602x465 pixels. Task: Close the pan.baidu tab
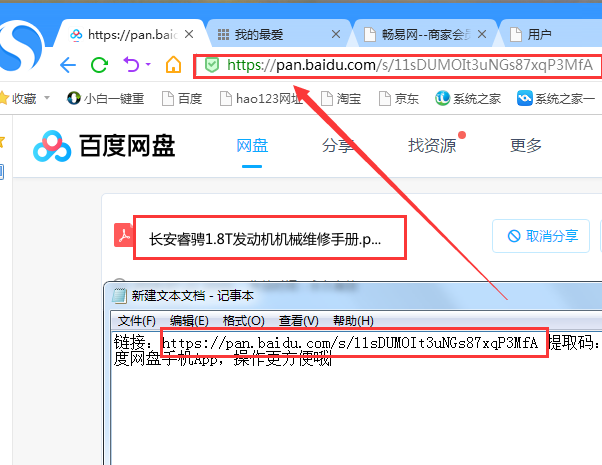[x=189, y=35]
